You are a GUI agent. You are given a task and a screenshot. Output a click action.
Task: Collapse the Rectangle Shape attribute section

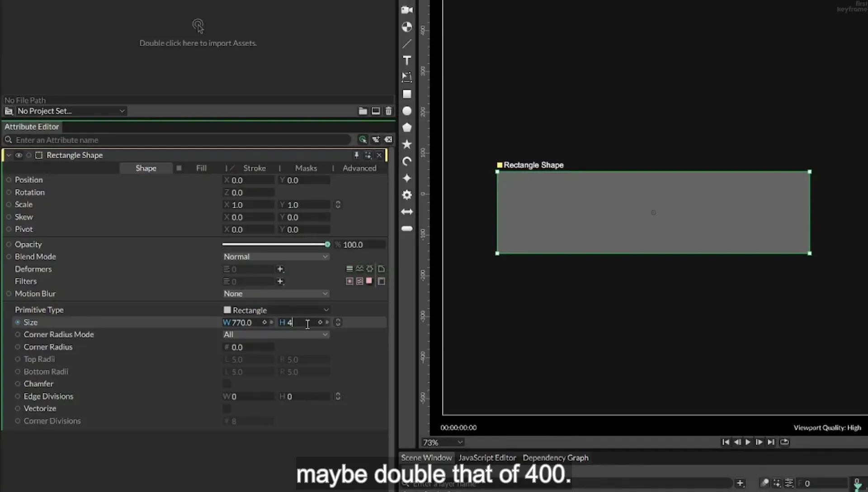[9, 155]
